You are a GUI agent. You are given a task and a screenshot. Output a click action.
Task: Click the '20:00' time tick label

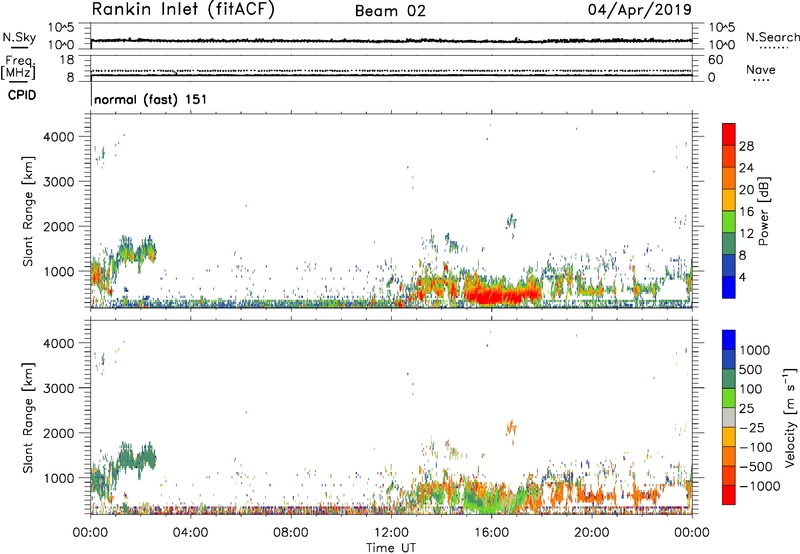point(591,533)
